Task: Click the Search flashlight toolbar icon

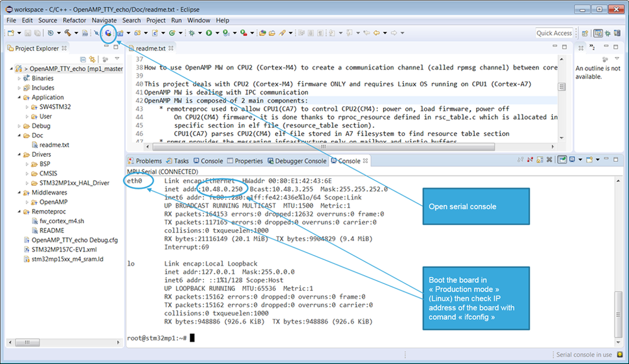Action: pos(283,33)
